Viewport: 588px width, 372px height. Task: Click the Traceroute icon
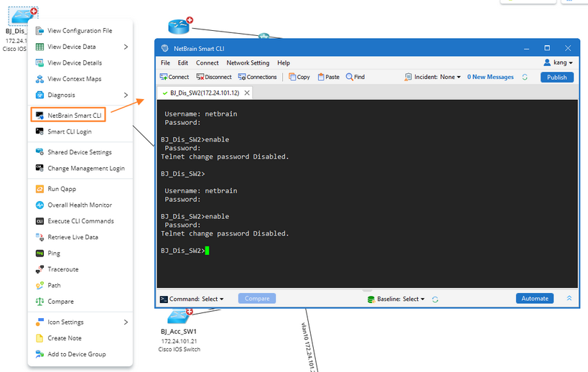click(39, 269)
